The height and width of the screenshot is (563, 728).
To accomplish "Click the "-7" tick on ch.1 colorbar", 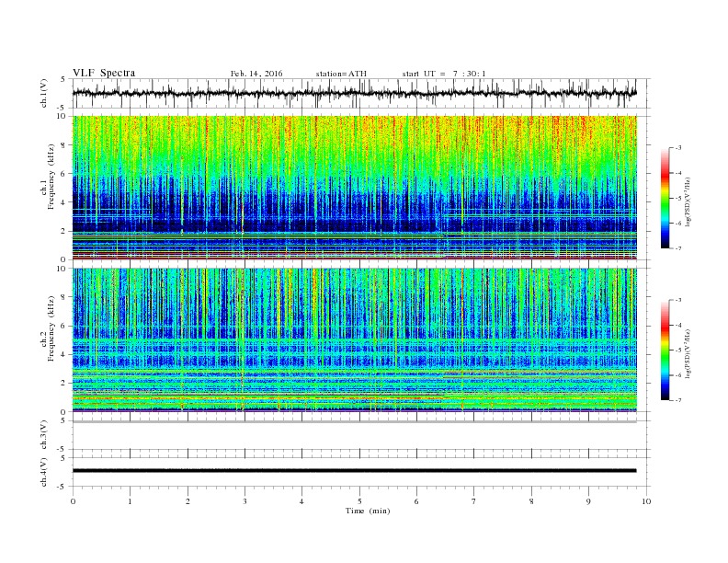I will (x=677, y=248).
